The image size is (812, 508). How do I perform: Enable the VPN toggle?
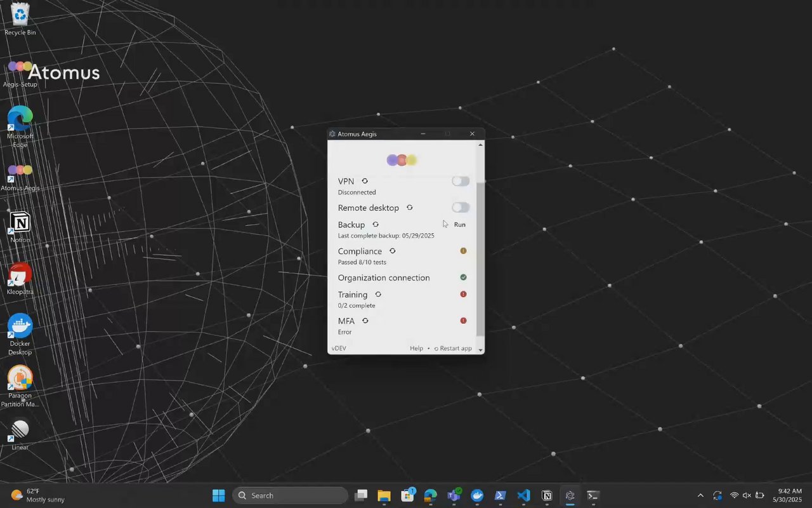pyautogui.click(x=461, y=181)
